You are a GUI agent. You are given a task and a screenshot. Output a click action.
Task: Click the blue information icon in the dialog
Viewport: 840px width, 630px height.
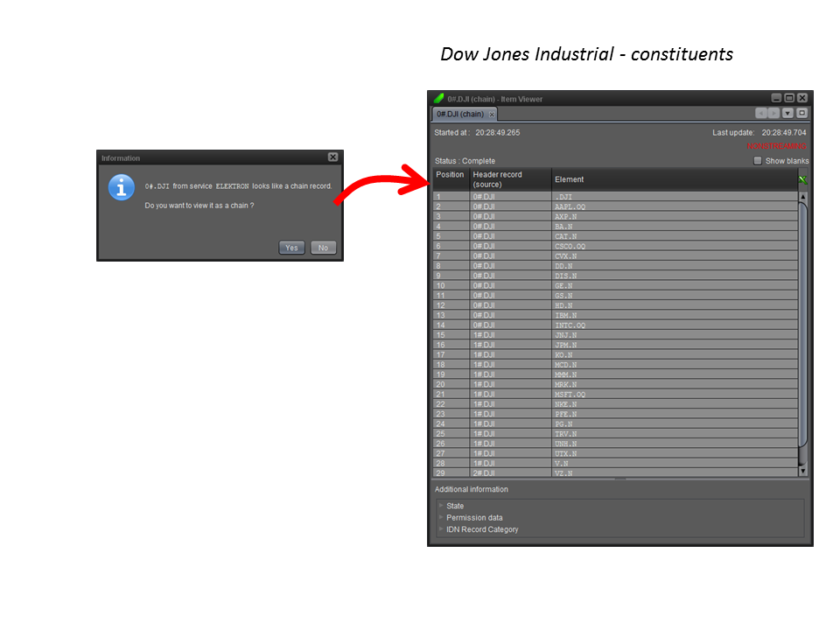[x=122, y=187]
